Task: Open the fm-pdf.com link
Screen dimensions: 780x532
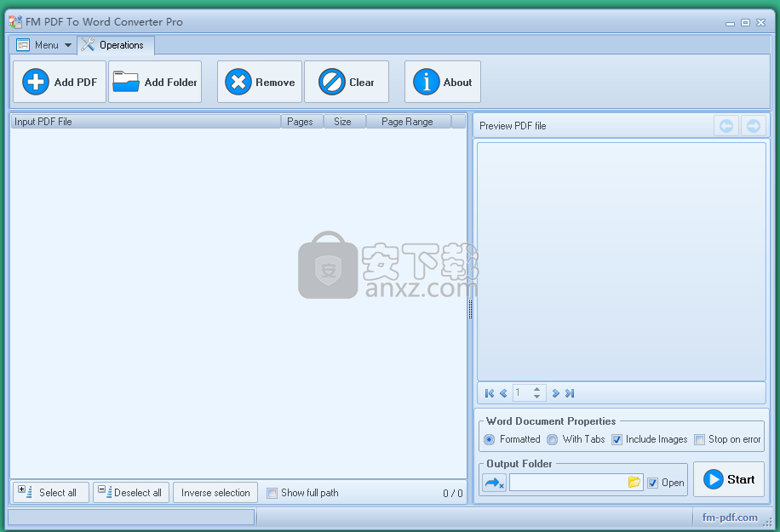Action: point(730,518)
